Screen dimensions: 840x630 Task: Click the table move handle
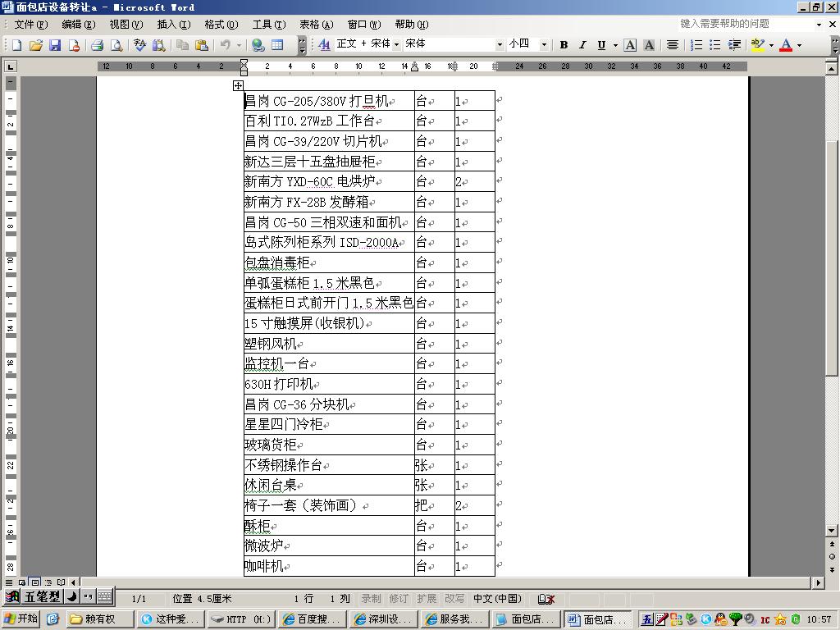[238, 85]
